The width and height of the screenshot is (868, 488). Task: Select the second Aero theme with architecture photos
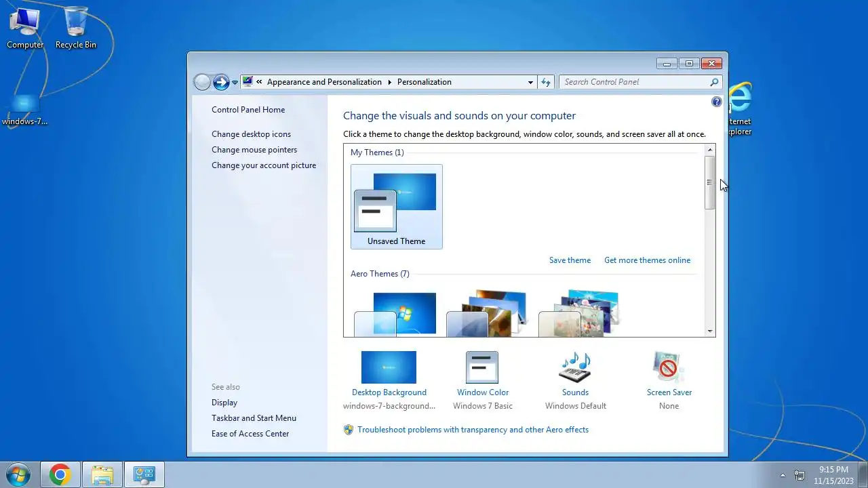click(488, 314)
